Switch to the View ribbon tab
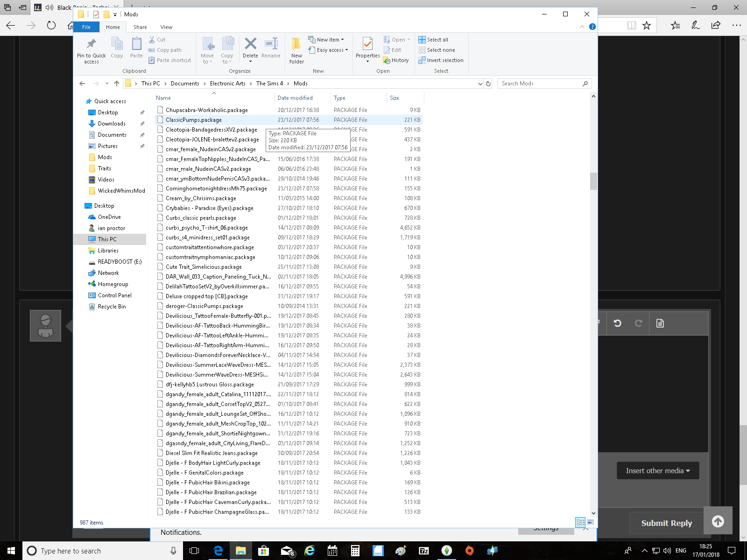747x560 pixels. tap(166, 27)
